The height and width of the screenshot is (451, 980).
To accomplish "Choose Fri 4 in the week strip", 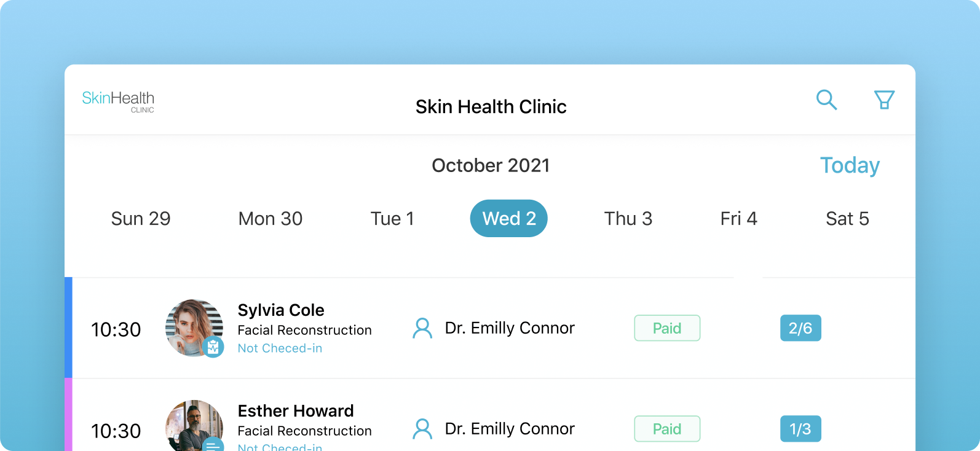I will pos(738,219).
